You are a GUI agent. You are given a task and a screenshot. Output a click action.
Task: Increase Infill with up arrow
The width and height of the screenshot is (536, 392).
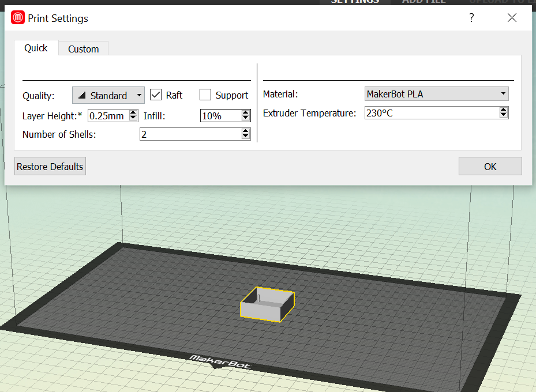245,112
